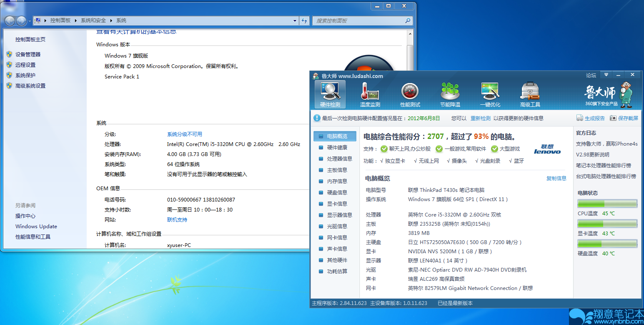Click 控制面板 in the breadcrumb path
Image resolution: width=644 pixels, height=325 pixels.
click(x=60, y=20)
